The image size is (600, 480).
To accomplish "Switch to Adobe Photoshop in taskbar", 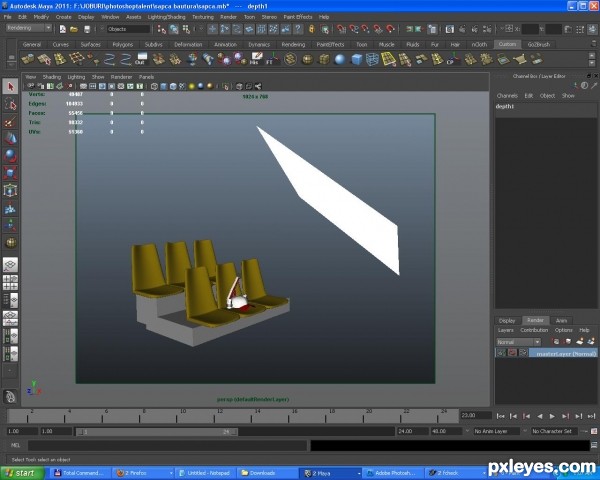I will 393,473.
